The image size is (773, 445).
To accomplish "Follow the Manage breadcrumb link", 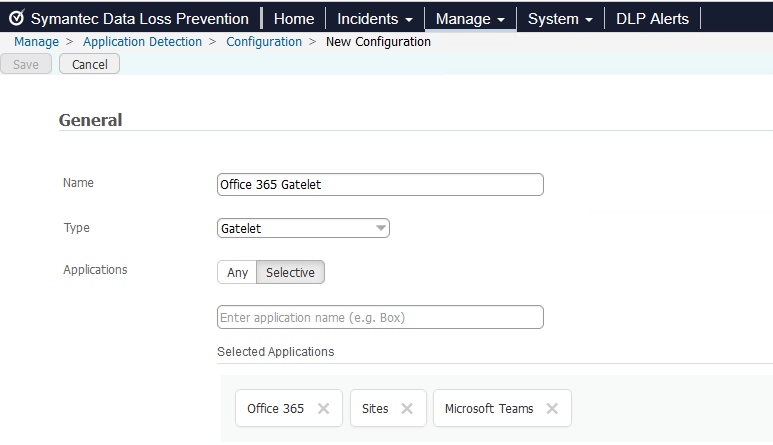I will pyautogui.click(x=36, y=42).
